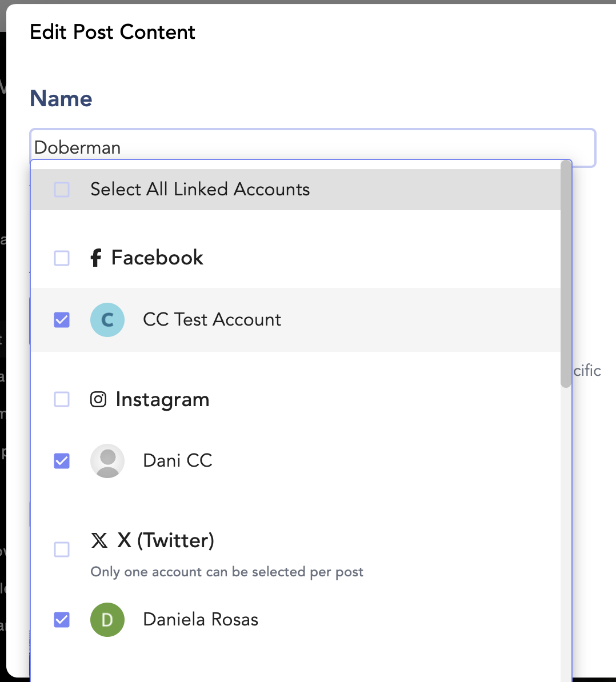Tick the Facebook group checkbox
616x682 pixels.
coord(62,258)
